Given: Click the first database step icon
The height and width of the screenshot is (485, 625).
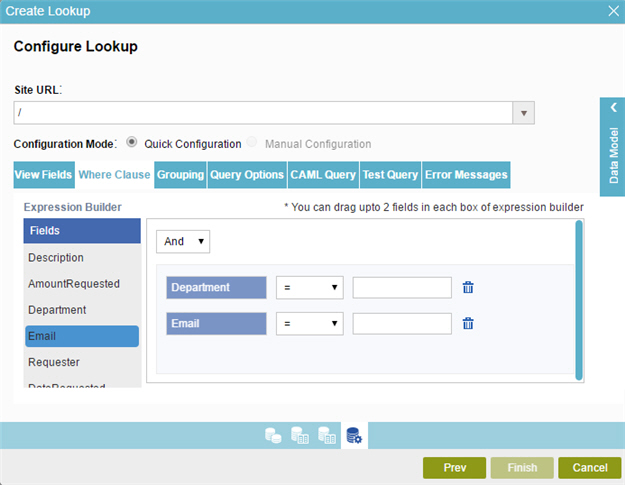Looking at the screenshot, I should pos(272,435).
